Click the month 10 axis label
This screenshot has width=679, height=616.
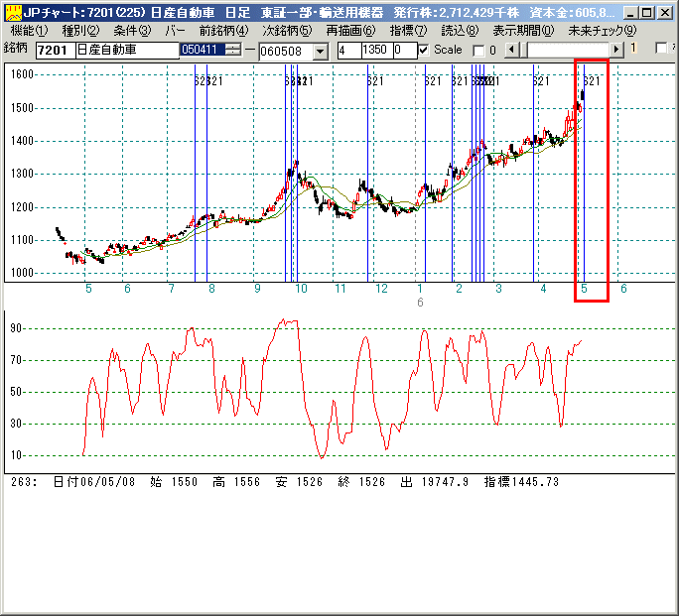tap(301, 289)
